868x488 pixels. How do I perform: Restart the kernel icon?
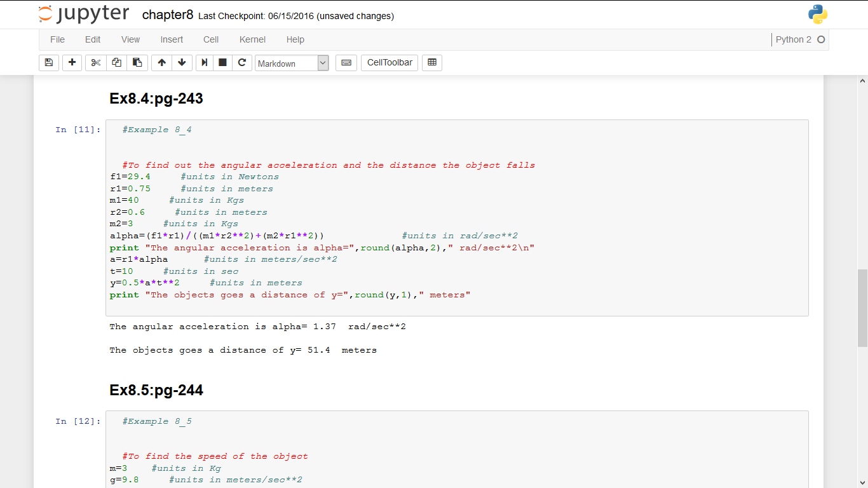click(241, 63)
